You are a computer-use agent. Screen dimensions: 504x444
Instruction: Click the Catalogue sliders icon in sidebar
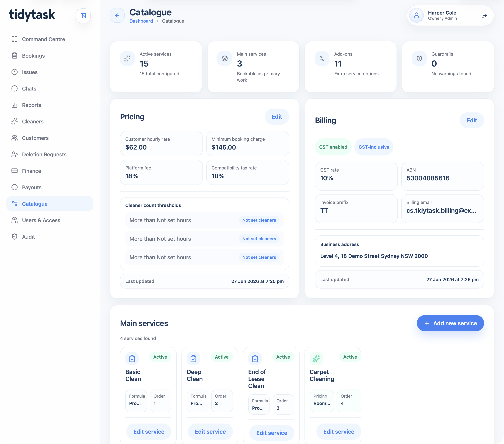[x=15, y=204]
